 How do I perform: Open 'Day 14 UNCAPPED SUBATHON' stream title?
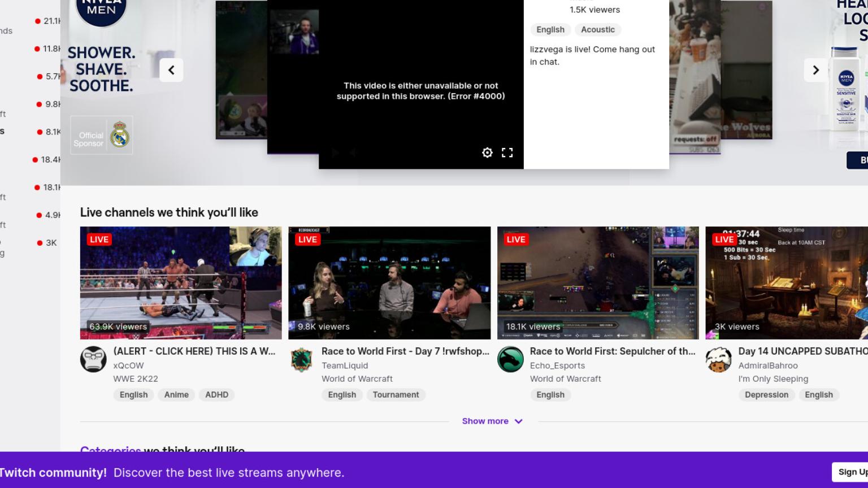coord(803,351)
